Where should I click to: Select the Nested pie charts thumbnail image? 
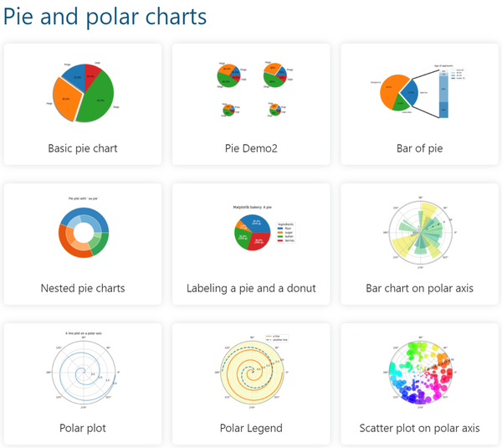[82, 229]
